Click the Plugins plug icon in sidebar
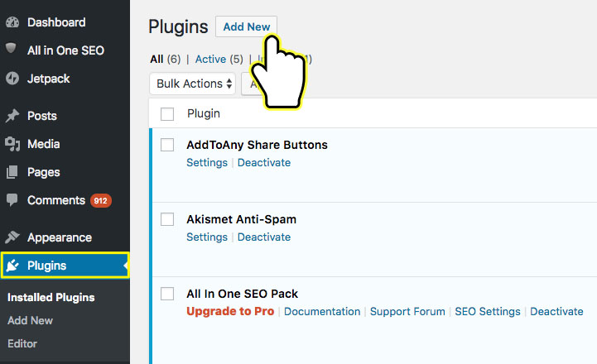597x364 pixels. click(x=12, y=266)
